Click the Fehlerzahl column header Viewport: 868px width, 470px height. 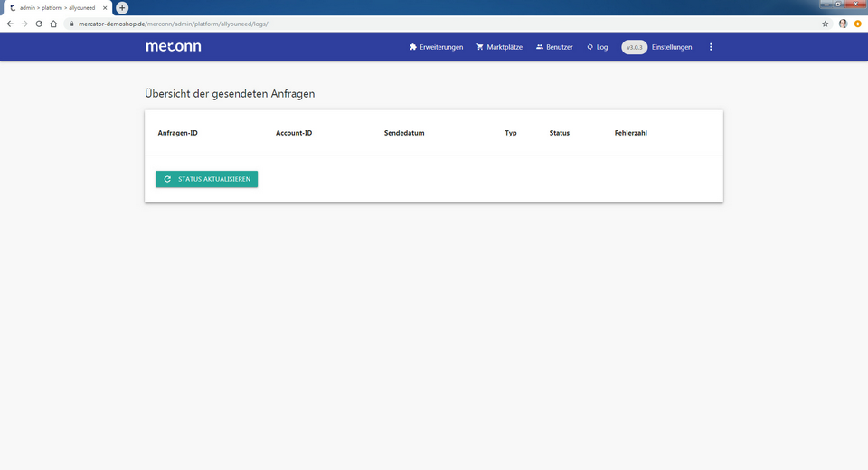630,133
